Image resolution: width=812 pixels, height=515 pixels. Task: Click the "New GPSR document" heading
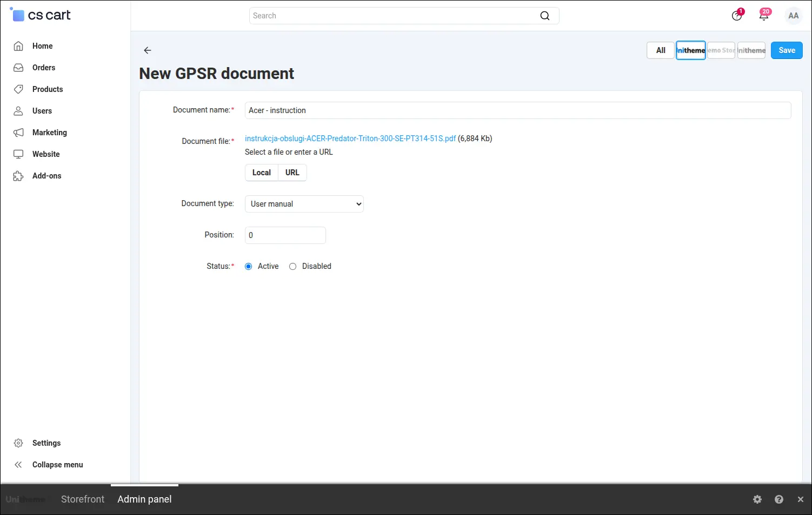[216, 74]
